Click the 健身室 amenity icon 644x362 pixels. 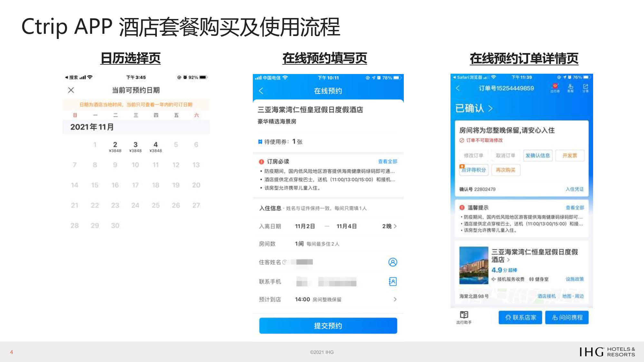[x=531, y=279]
